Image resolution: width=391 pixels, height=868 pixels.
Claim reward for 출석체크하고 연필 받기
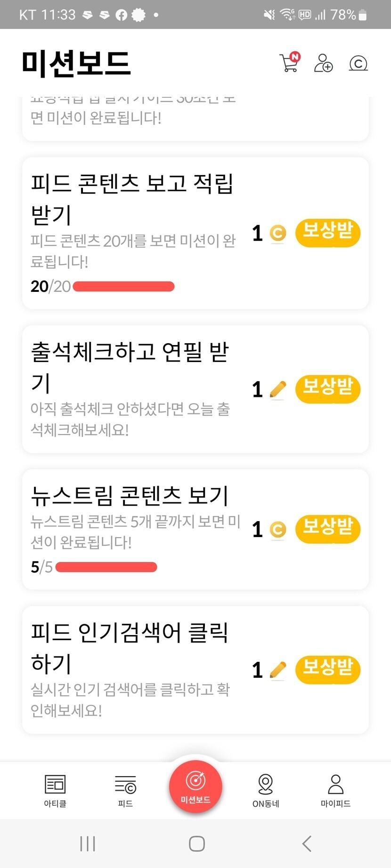coord(327,389)
